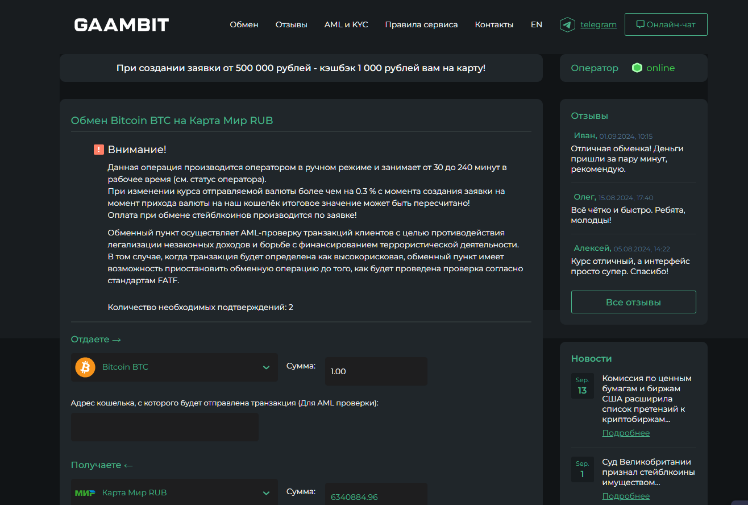Click the wallet address AML проверки label
Viewport: 748px width, 505px height.
[x=225, y=403]
